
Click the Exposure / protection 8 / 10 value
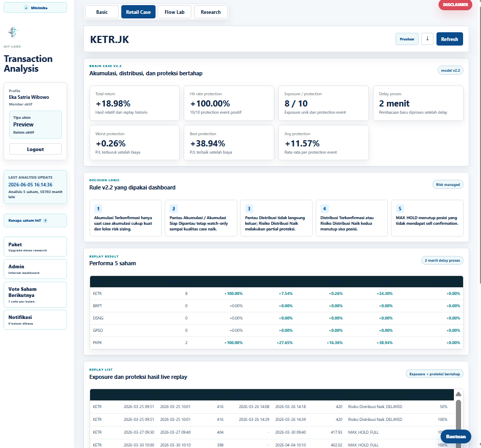(x=296, y=103)
